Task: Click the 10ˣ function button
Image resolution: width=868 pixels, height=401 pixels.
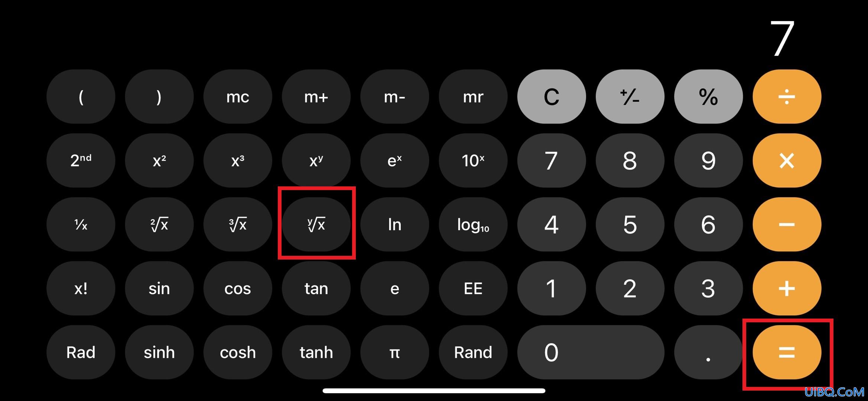Action: [x=473, y=160]
